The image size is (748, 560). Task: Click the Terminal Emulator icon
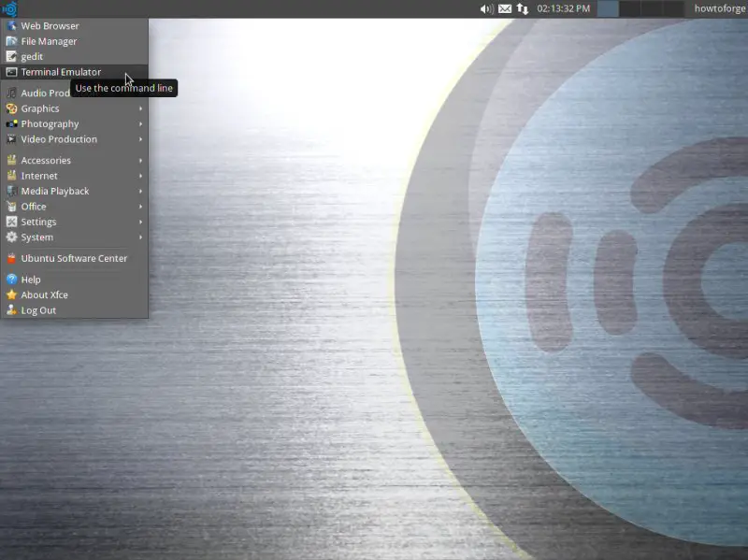coord(11,72)
